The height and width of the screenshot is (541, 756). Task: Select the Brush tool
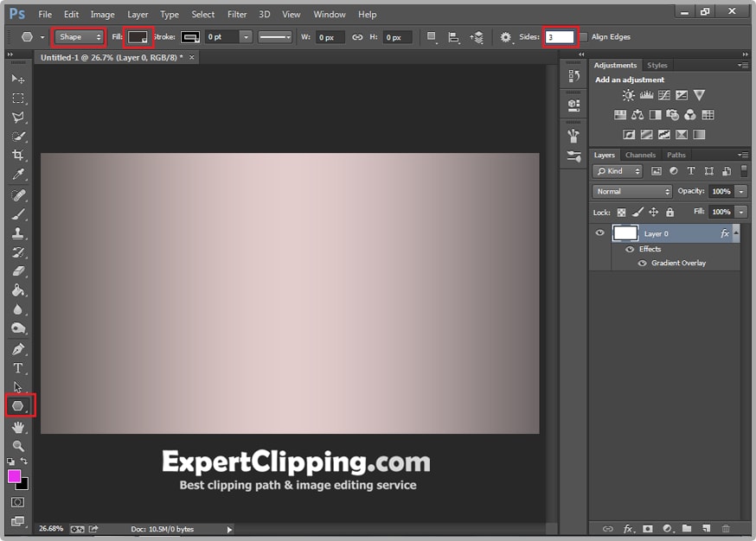click(17, 214)
